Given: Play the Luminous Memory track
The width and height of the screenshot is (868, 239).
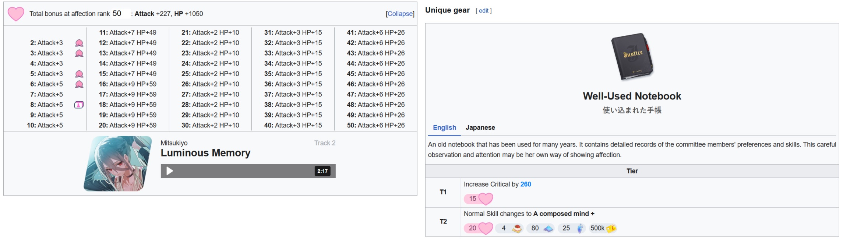Looking at the screenshot, I should tap(169, 171).
